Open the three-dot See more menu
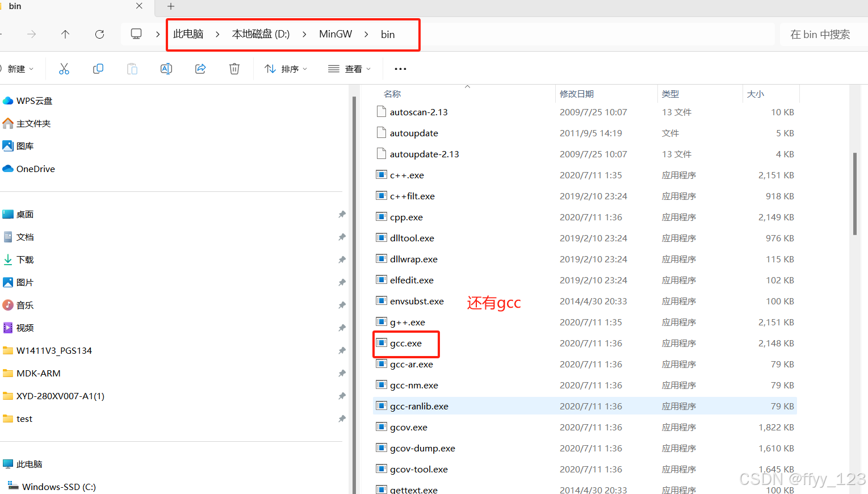The height and width of the screenshot is (494, 868). tap(400, 69)
